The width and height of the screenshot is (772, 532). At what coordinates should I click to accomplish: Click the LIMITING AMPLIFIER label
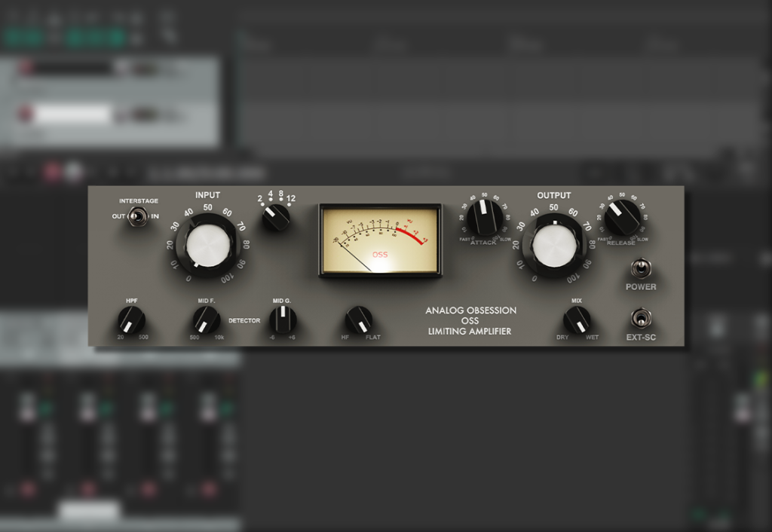click(x=469, y=332)
